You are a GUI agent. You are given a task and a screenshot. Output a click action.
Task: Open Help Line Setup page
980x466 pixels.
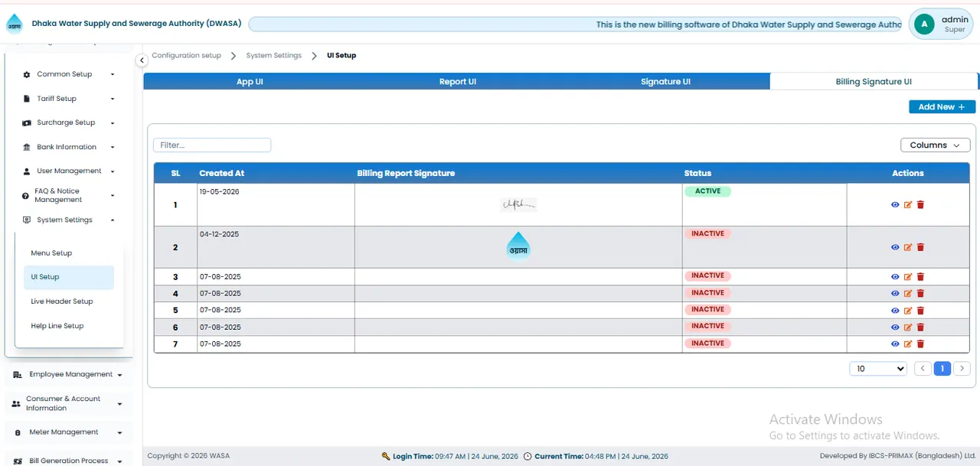[69, 326]
